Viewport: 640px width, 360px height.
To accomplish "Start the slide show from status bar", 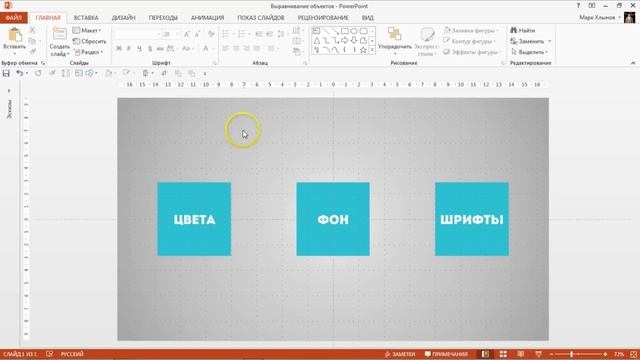I will coord(538,354).
